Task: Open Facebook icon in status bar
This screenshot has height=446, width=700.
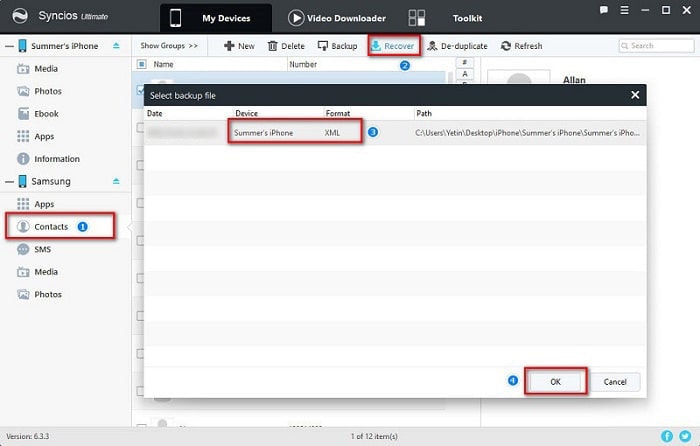Action: click(x=667, y=437)
